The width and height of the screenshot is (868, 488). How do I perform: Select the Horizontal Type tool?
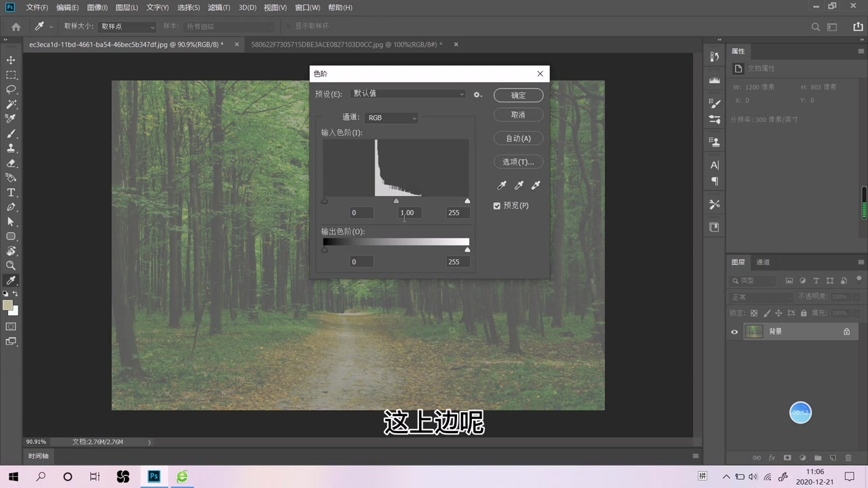pyautogui.click(x=11, y=192)
